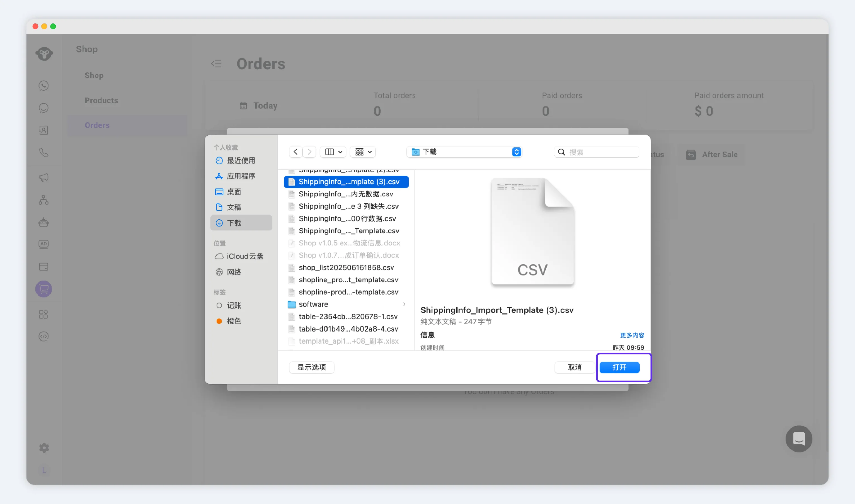Open the support chat bubble at bottom right
This screenshot has width=855, height=504.
pos(799,439)
